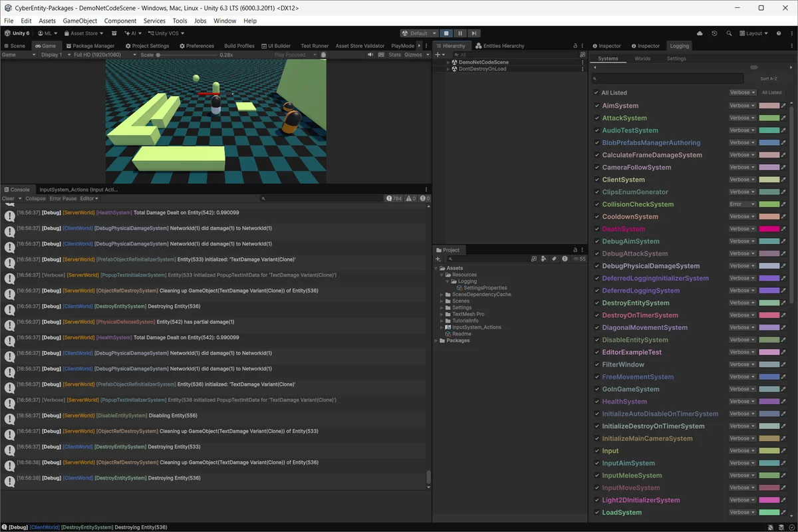The width and height of the screenshot is (798, 532).
Task: Toggle console Error Pause button
Action: click(x=63, y=198)
